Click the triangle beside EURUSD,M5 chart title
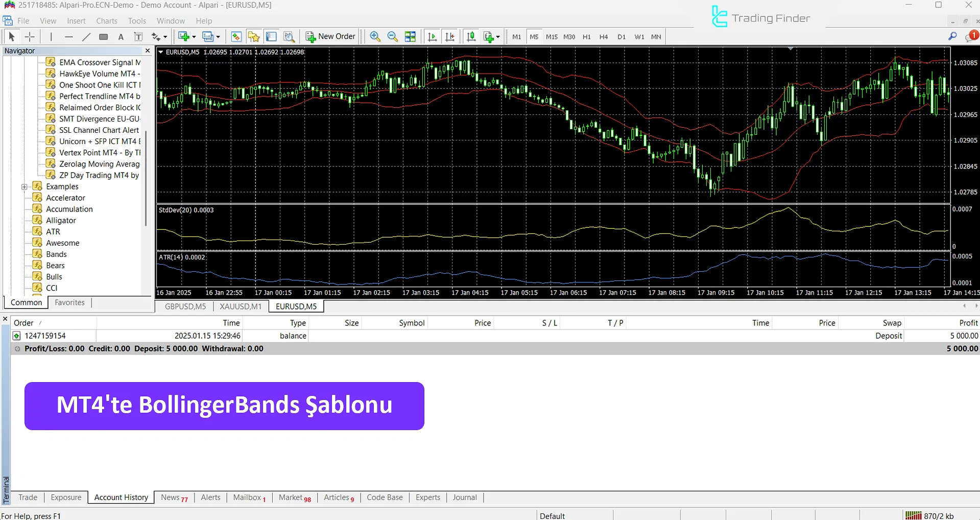 pyautogui.click(x=161, y=52)
